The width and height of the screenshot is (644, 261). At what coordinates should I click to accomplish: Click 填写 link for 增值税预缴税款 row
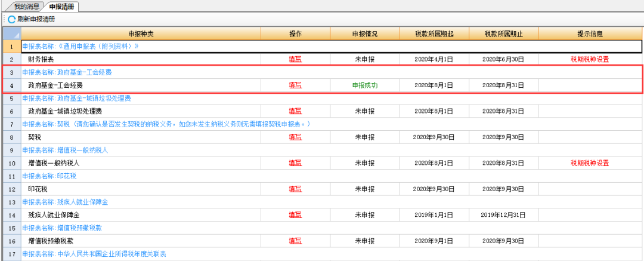click(295, 241)
